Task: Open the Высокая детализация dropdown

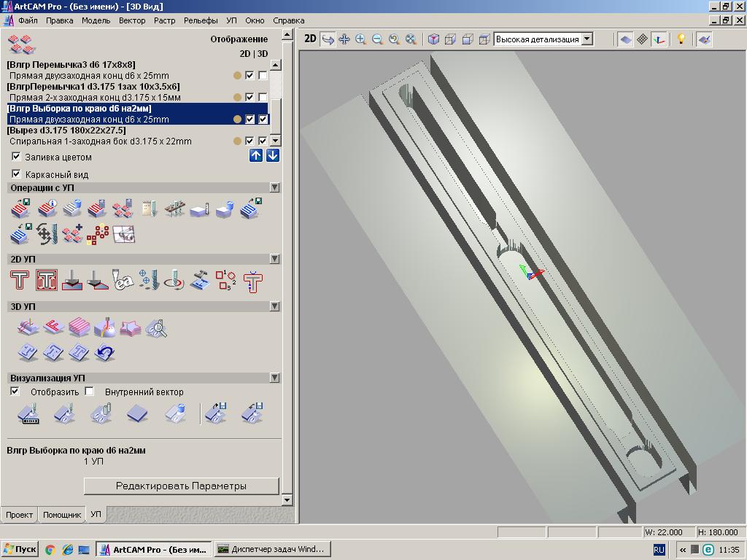Action: click(x=587, y=39)
